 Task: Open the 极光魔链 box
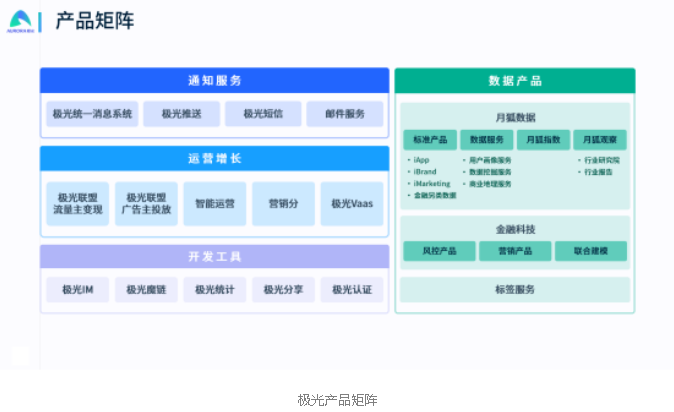point(146,290)
